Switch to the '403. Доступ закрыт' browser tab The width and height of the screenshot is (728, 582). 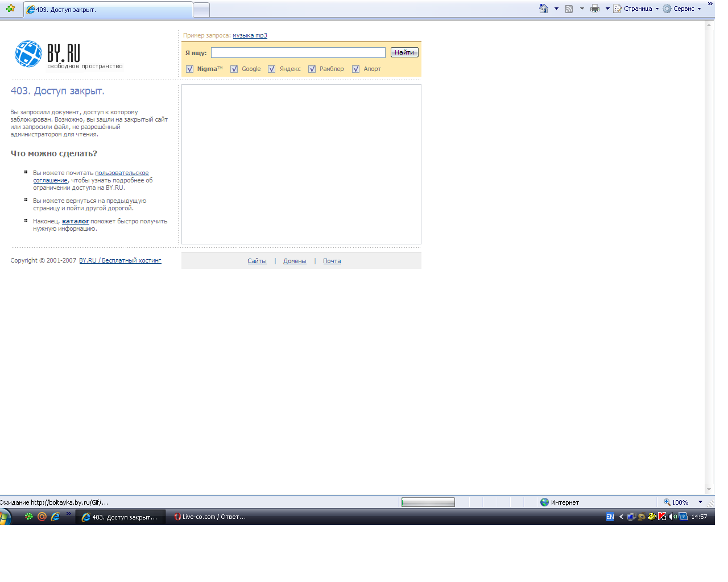[x=108, y=10]
